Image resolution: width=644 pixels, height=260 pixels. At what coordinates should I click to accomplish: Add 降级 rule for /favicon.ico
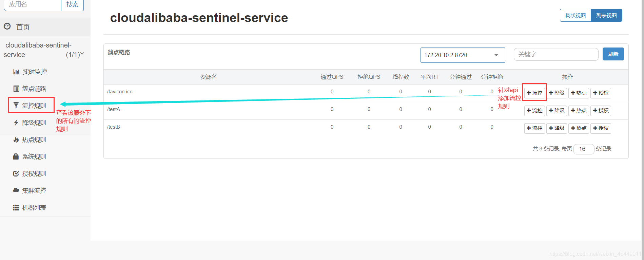tap(557, 93)
